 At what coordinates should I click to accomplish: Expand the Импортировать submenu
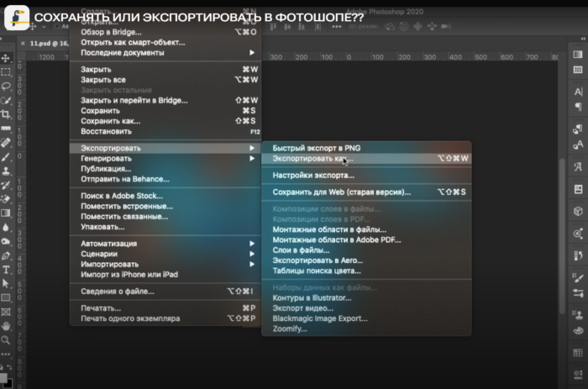pyautogui.click(x=165, y=264)
